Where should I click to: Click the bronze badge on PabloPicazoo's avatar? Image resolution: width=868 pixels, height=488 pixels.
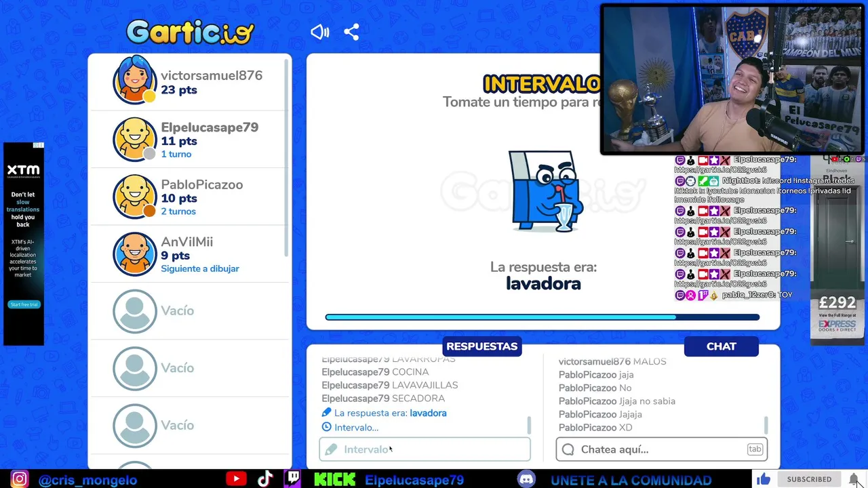click(149, 211)
